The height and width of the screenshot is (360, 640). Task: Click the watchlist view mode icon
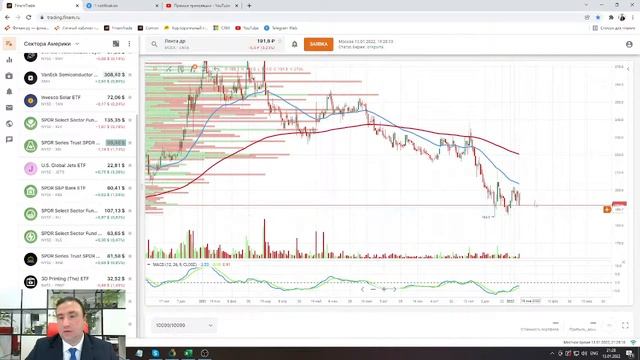[116, 44]
